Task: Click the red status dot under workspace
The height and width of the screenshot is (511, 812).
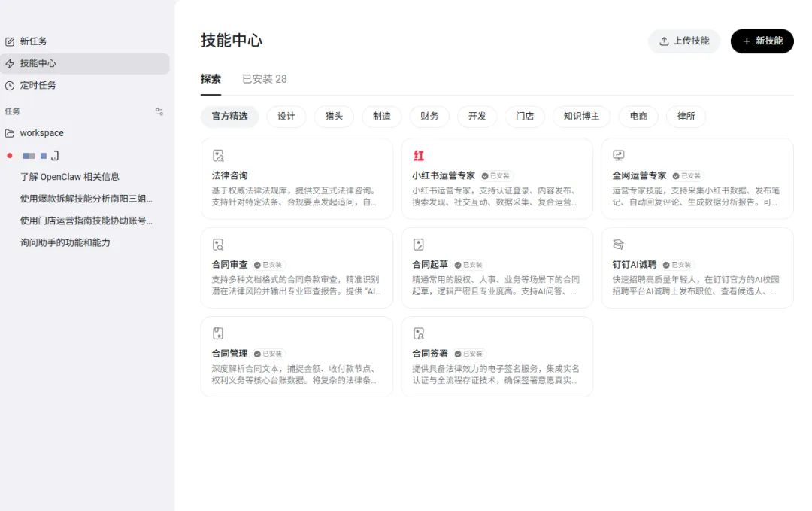Action: 9,156
